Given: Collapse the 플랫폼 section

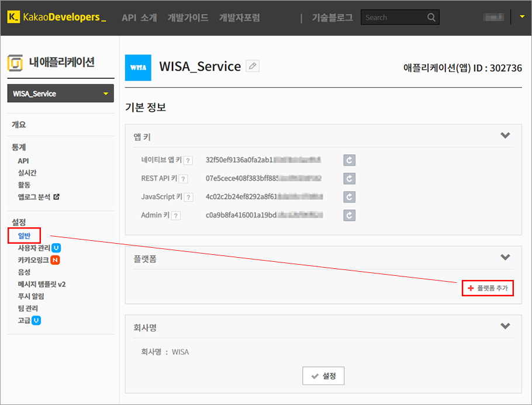Looking at the screenshot, I should click(x=505, y=257).
